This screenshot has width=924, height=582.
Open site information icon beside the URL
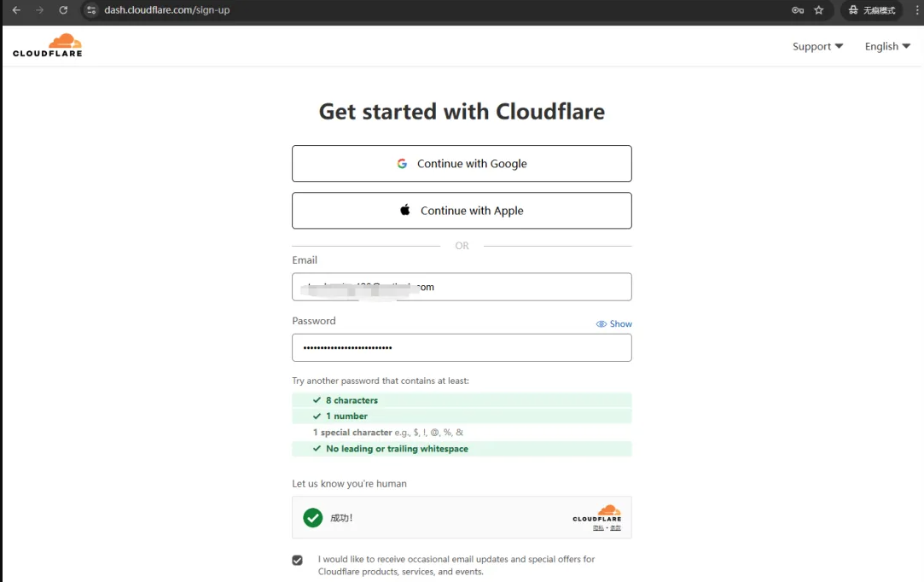(91, 10)
